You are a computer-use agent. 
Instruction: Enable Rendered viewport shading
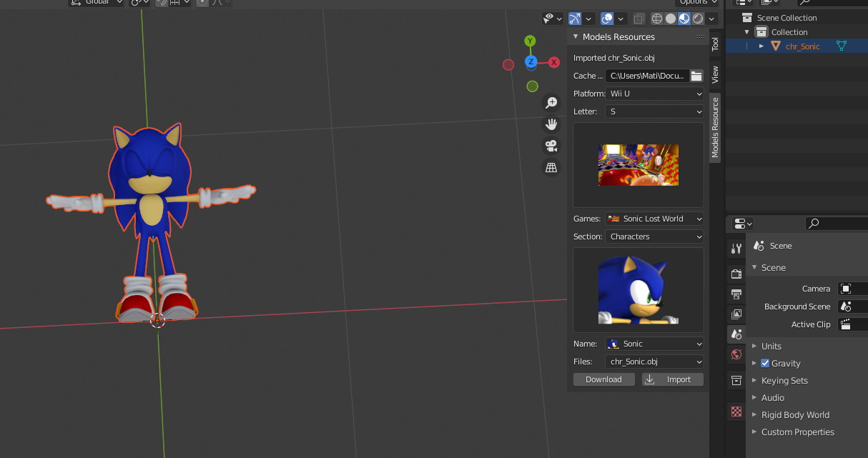pyautogui.click(x=697, y=19)
